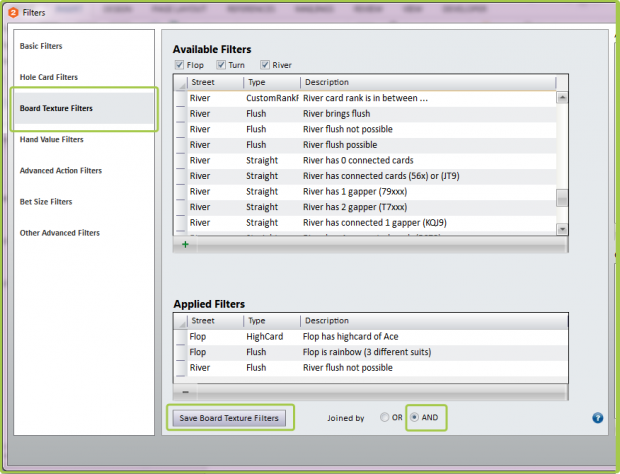Sort Available Filters by Type column
Image resolution: width=620 pixels, height=474 pixels.
pos(272,82)
